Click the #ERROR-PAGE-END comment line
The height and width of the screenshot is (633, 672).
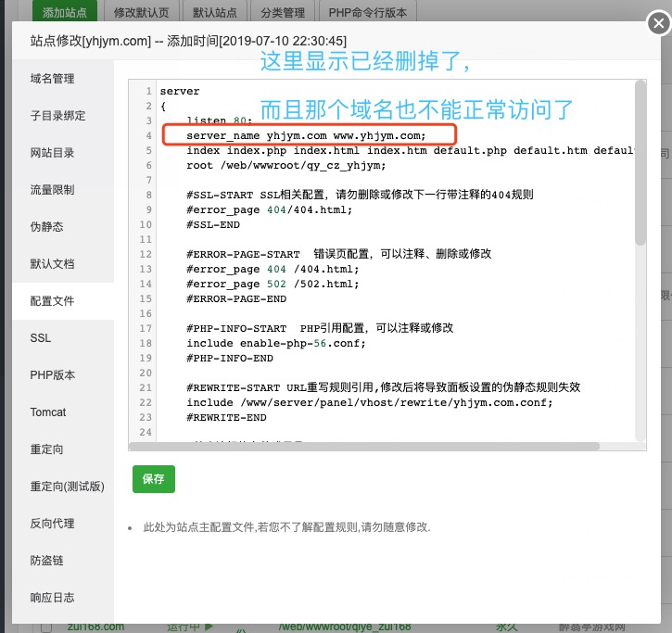236,298
